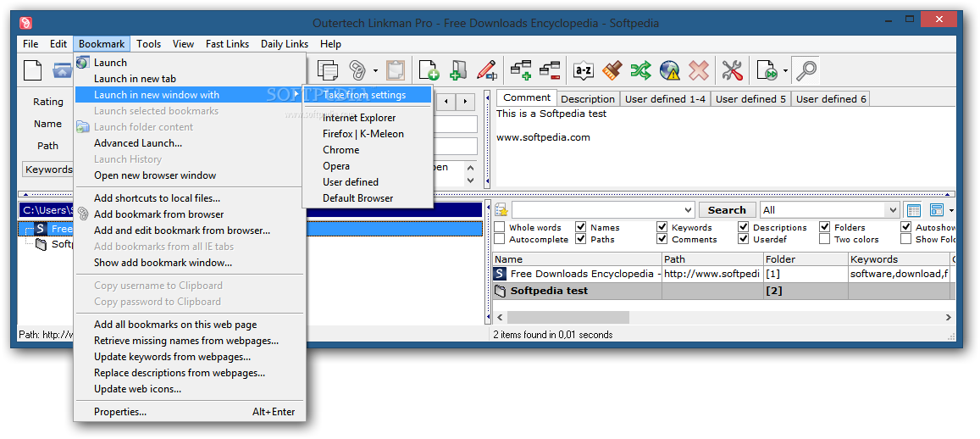Click the page with green forward icon
The image size is (980, 439).
[767, 70]
